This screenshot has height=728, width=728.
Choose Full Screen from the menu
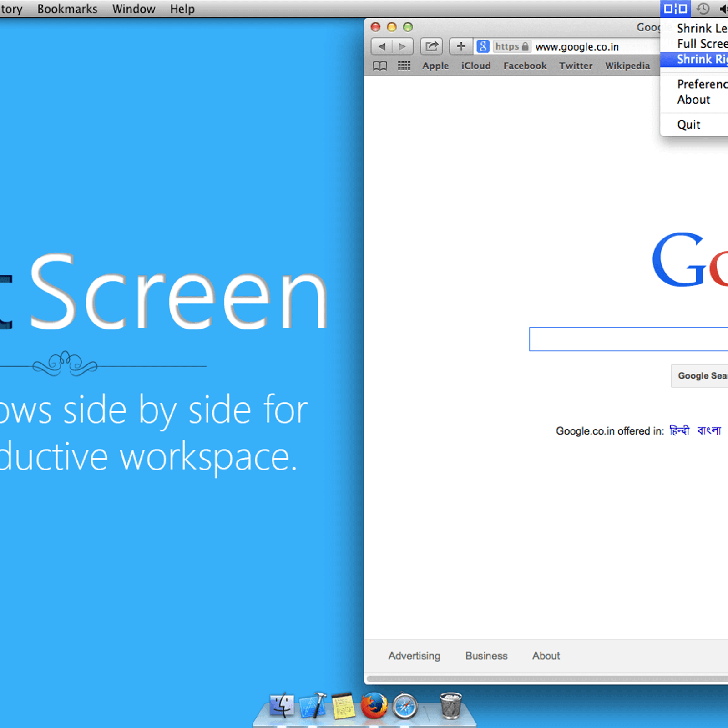[694, 44]
